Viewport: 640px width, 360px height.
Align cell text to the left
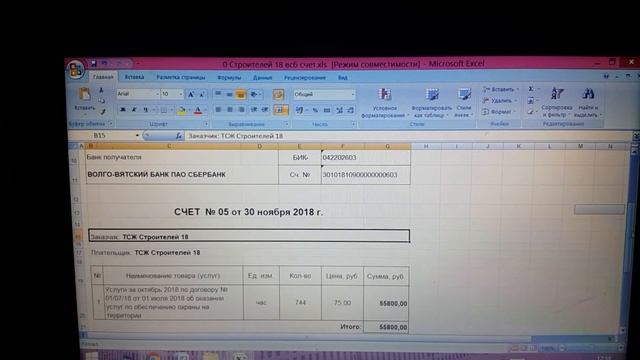(218, 110)
